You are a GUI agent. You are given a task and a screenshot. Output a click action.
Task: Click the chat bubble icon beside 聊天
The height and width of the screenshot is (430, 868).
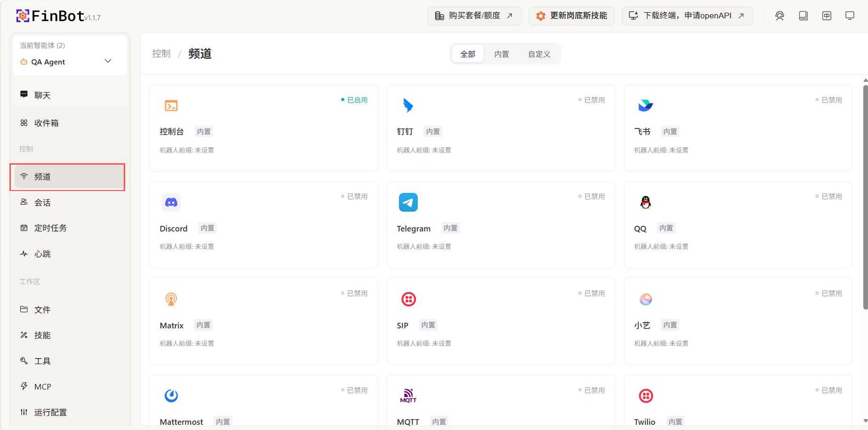tap(24, 94)
